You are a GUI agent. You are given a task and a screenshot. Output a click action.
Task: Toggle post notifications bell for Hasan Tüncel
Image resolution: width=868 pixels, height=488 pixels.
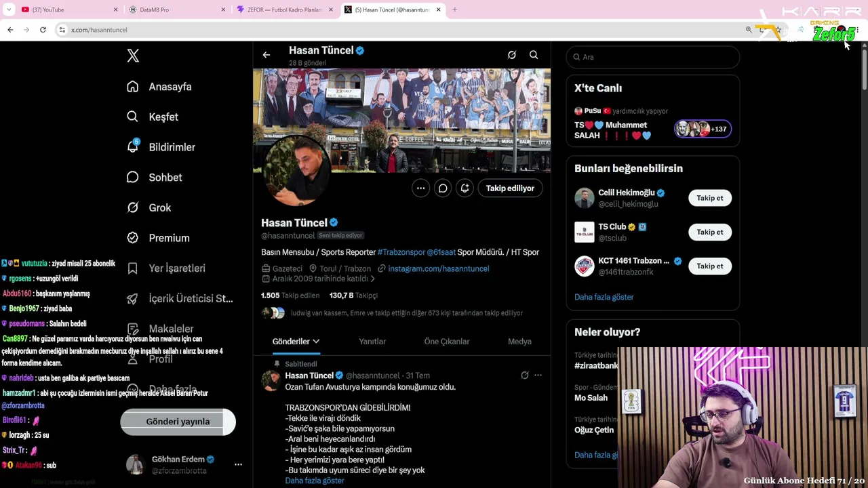pyautogui.click(x=465, y=188)
